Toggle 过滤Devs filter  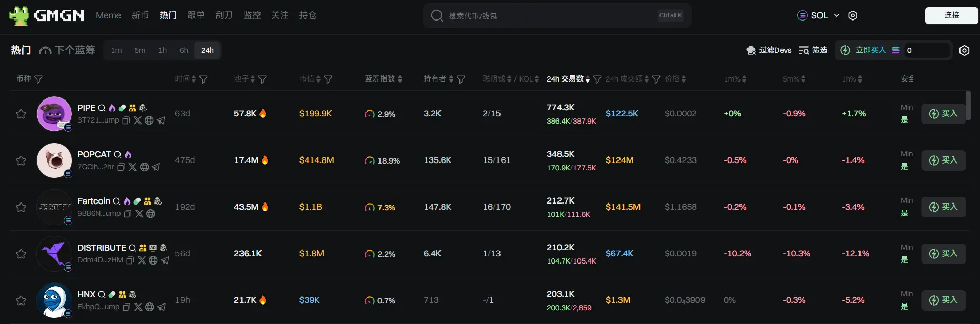point(768,50)
